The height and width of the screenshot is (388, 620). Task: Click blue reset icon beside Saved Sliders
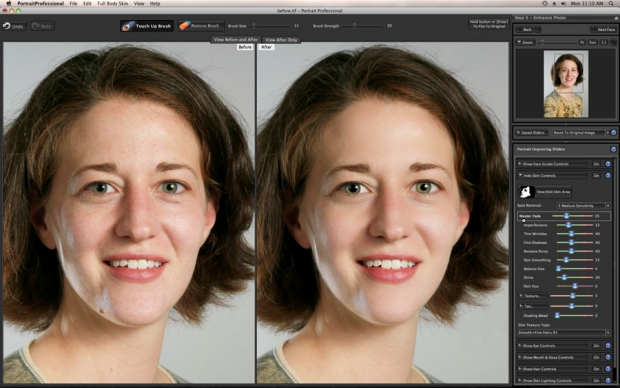(x=613, y=132)
